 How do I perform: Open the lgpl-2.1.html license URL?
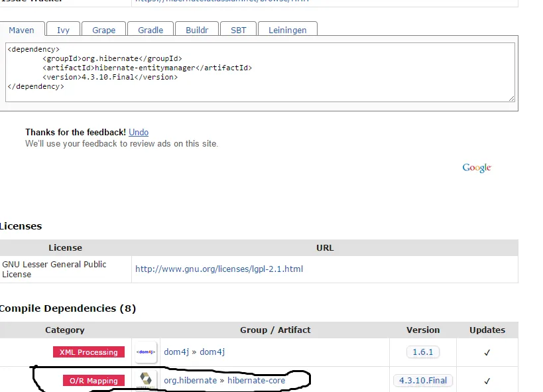[x=219, y=269]
